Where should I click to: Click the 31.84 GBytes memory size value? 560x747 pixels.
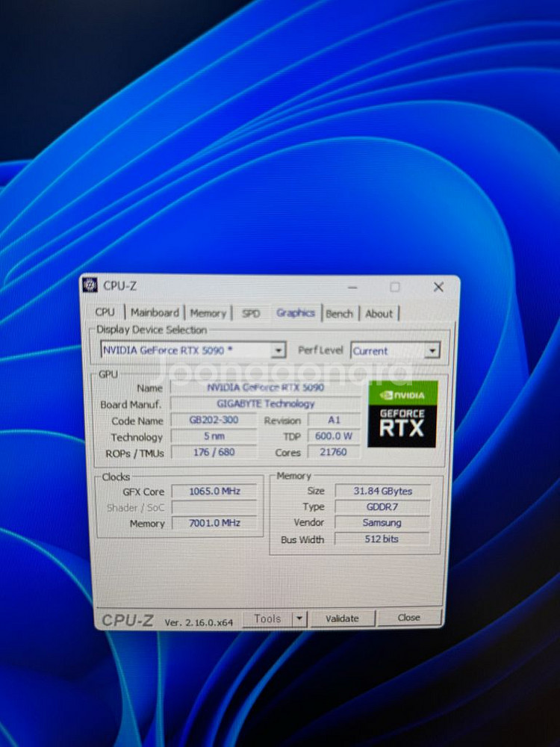coord(382,492)
